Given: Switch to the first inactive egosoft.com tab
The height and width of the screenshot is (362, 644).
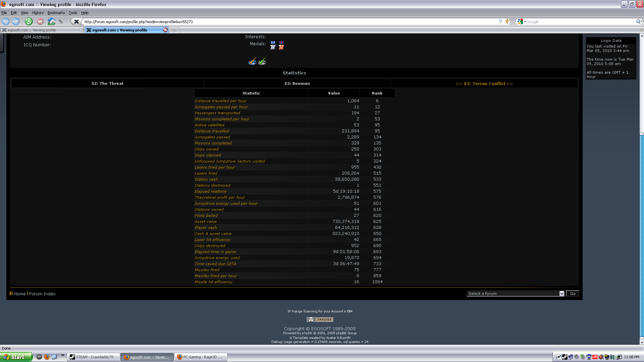Looking at the screenshot, I should (42, 30).
